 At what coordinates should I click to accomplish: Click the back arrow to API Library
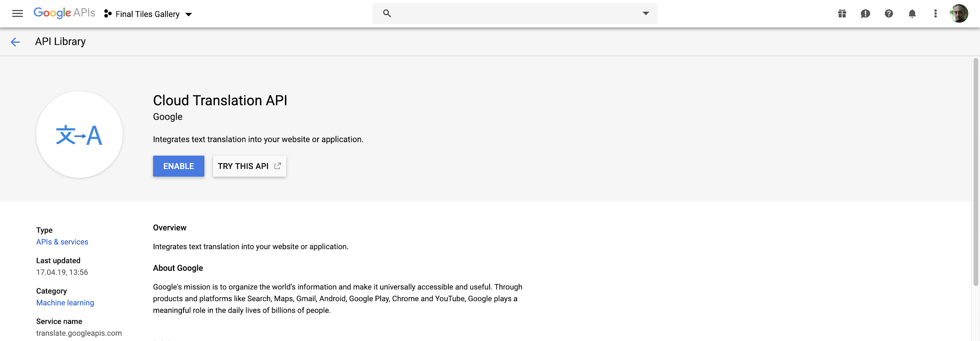pos(15,42)
